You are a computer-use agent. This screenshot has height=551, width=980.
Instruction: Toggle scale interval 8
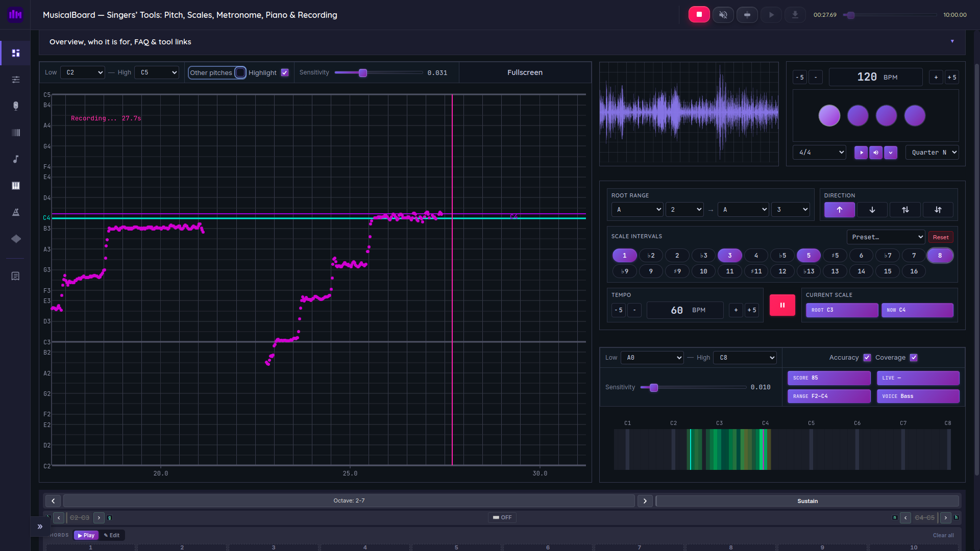click(940, 256)
